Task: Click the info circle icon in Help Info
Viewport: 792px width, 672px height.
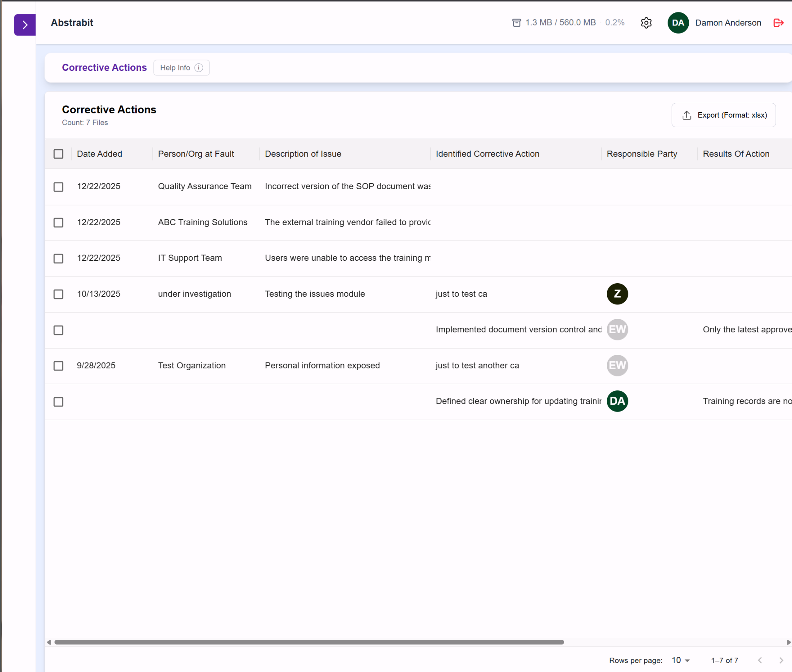Action: click(x=199, y=68)
